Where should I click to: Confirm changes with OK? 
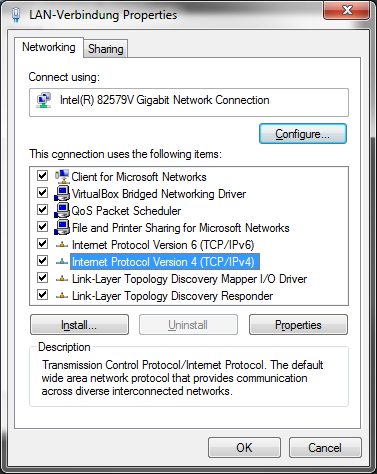244,448
